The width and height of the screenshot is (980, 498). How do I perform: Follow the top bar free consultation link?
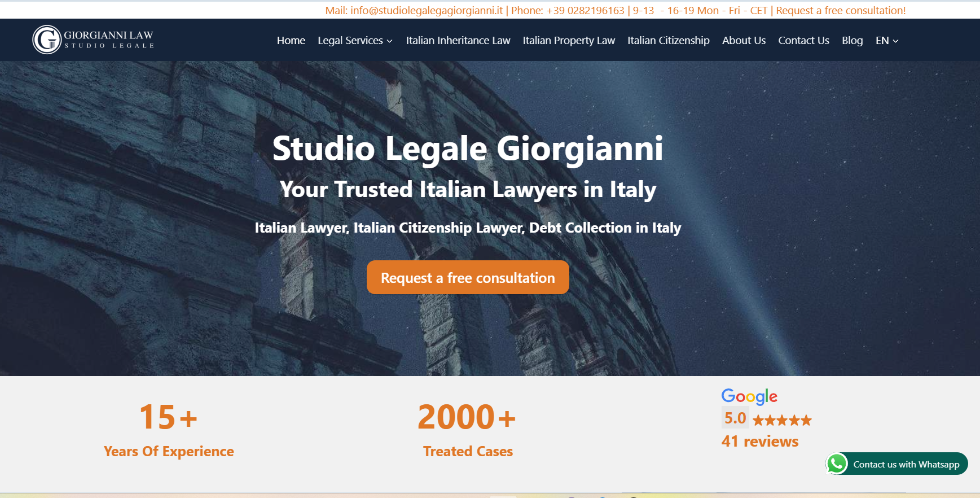(x=841, y=11)
